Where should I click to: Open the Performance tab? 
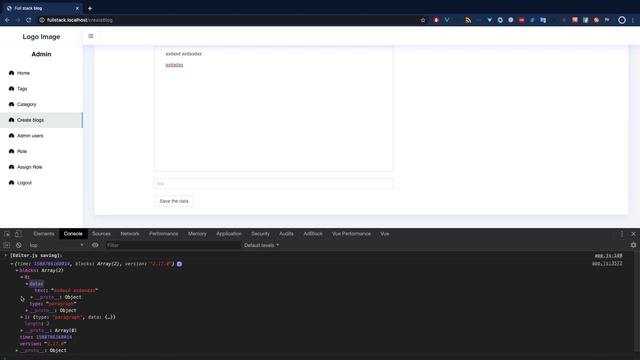click(x=164, y=234)
